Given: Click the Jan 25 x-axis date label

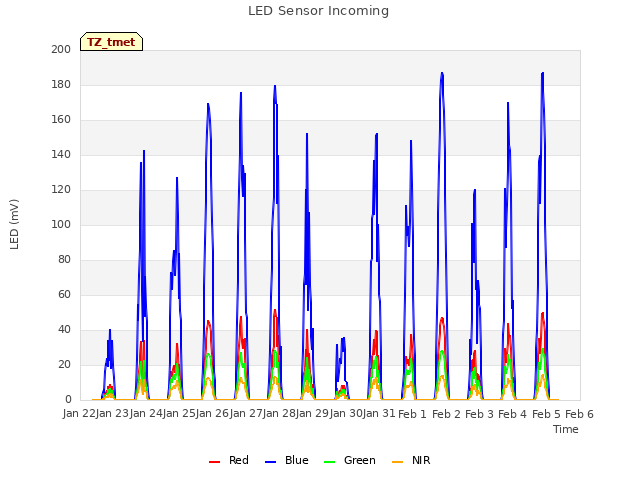Looking at the screenshot, I should (x=179, y=414).
